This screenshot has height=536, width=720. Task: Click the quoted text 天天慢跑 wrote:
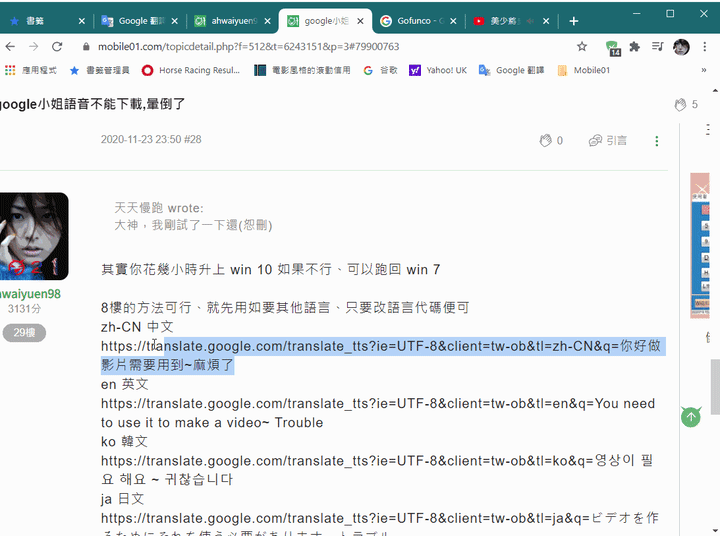(x=159, y=208)
